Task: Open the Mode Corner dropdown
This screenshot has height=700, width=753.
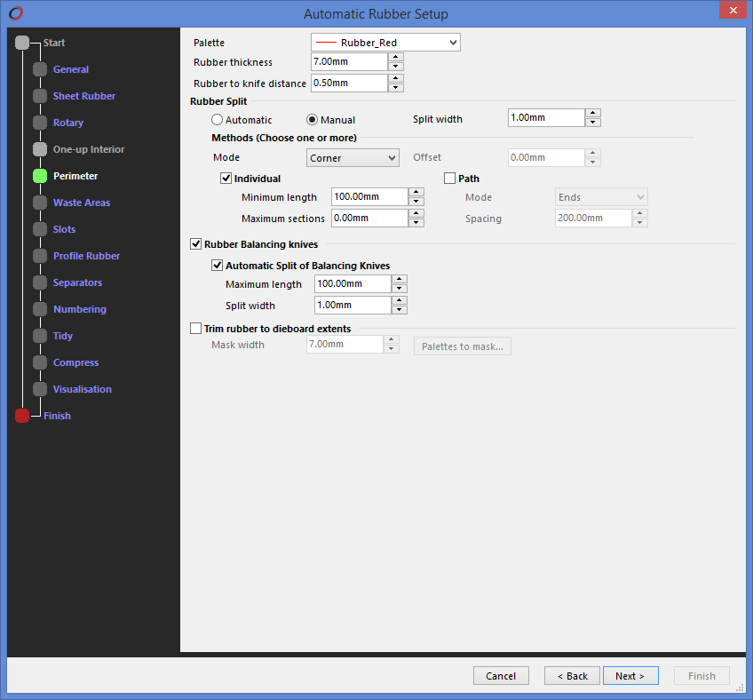Action: pos(353,157)
